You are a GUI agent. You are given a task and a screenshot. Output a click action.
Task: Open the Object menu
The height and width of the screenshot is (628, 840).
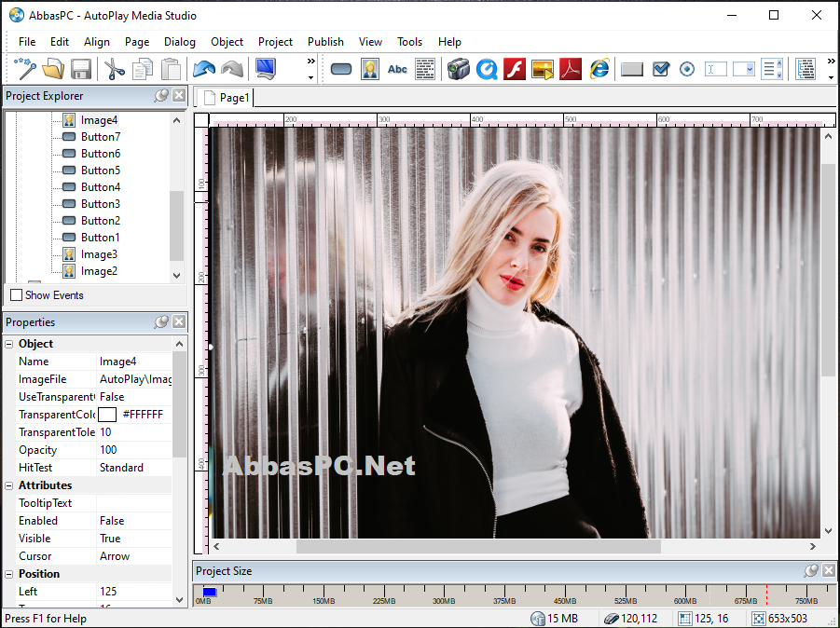(x=227, y=42)
